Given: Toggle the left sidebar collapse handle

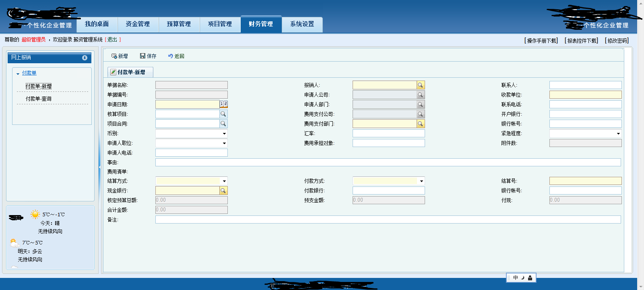Looking at the screenshot, I should 99,167.
